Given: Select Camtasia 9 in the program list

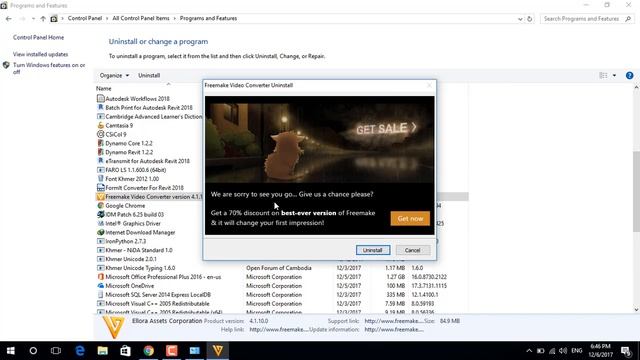Looking at the screenshot, I should pyautogui.click(x=119, y=126).
